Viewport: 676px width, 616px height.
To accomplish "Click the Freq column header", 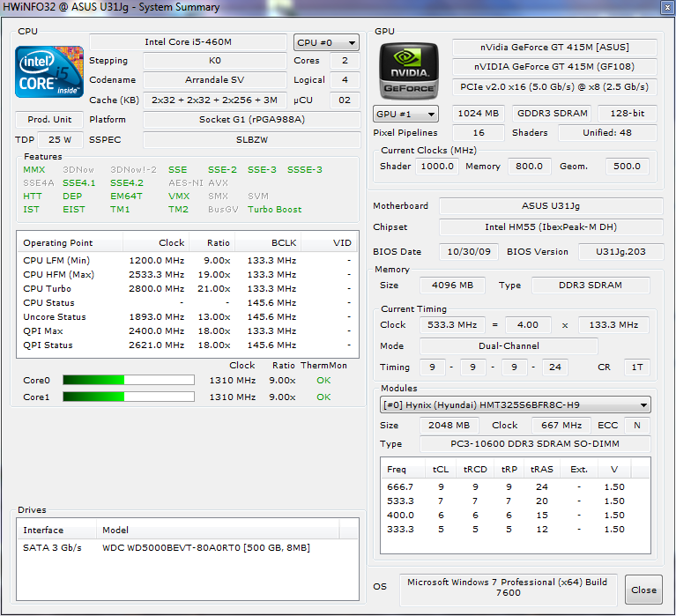I will coord(404,470).
